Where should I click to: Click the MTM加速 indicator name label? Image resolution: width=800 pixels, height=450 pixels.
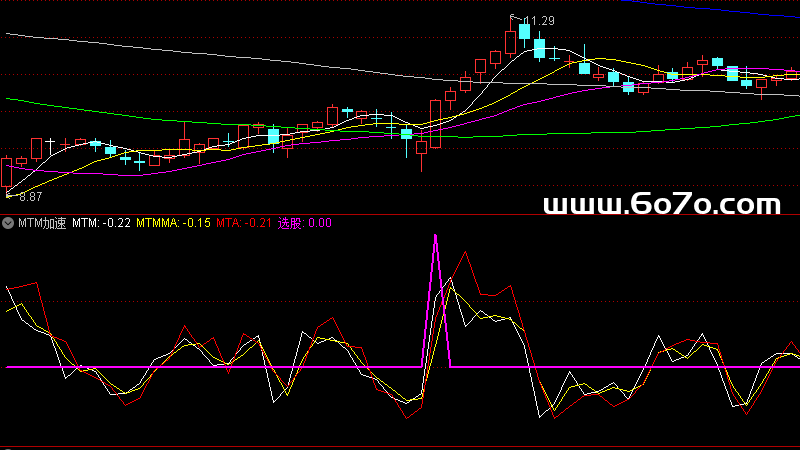point(41,224)
